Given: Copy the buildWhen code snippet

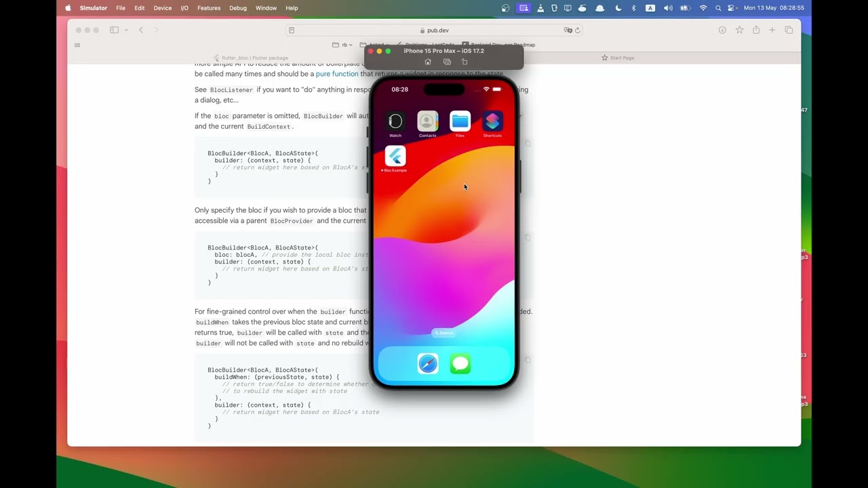Looking at the screenshot, I should (528, 360).
